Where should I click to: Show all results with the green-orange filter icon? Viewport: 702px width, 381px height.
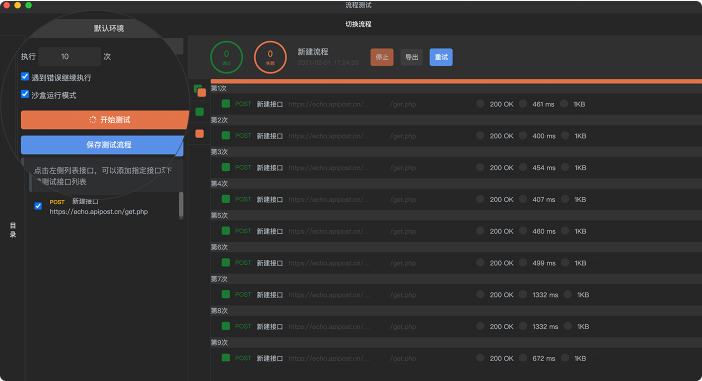click(x=200, y=91)
